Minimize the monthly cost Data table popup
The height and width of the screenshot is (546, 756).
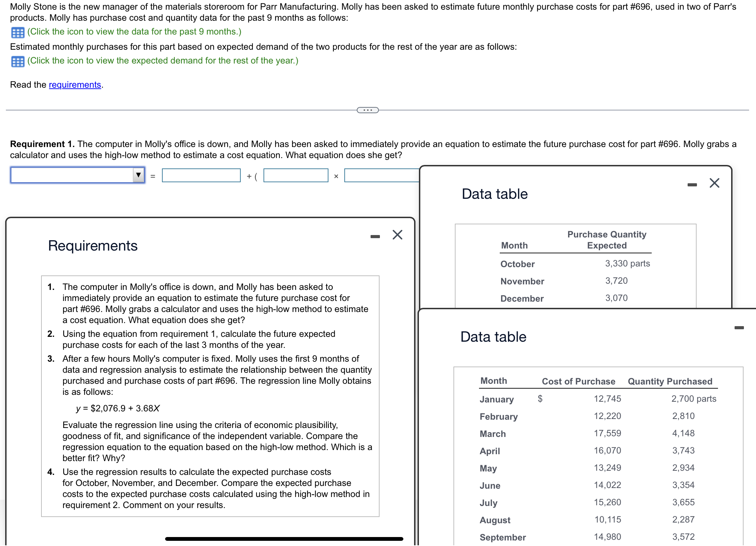739,328
